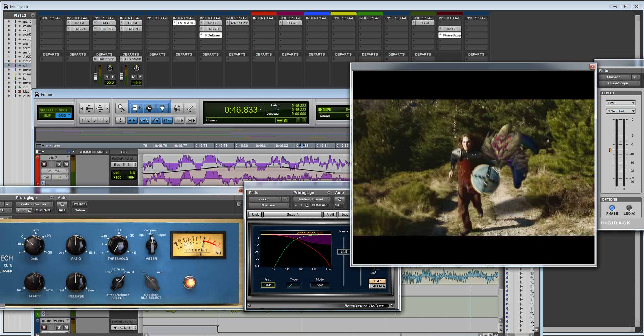Click the CL1B THRESHOLD knob
This screenshot has width=644, height=336.
click(118, 245)
